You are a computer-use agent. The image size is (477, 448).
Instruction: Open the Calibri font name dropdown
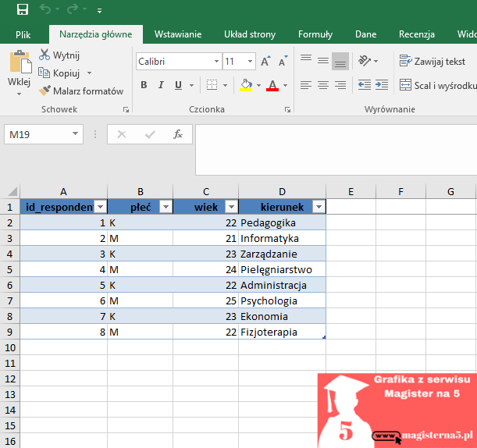point(216,61)
